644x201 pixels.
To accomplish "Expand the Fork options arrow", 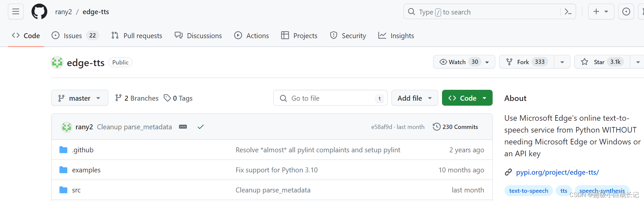I will (562, 62).
